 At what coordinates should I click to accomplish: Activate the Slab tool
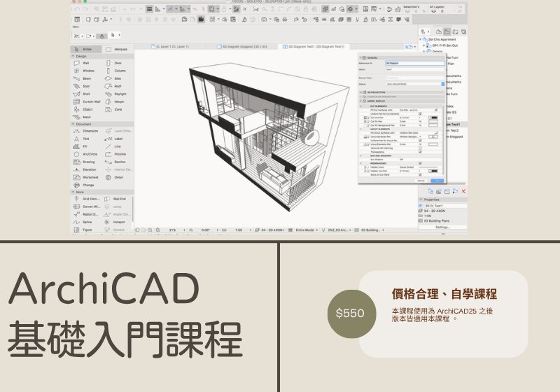point(113,78)
